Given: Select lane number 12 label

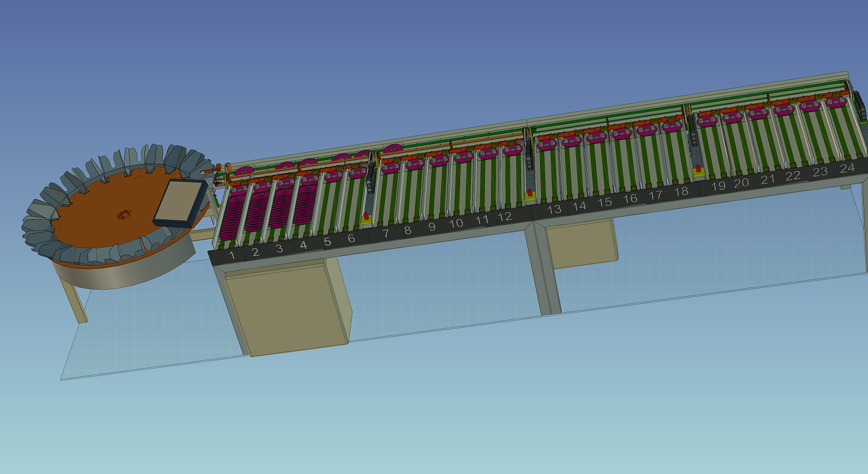Looking at the screenshot, I should coord(504,217).
